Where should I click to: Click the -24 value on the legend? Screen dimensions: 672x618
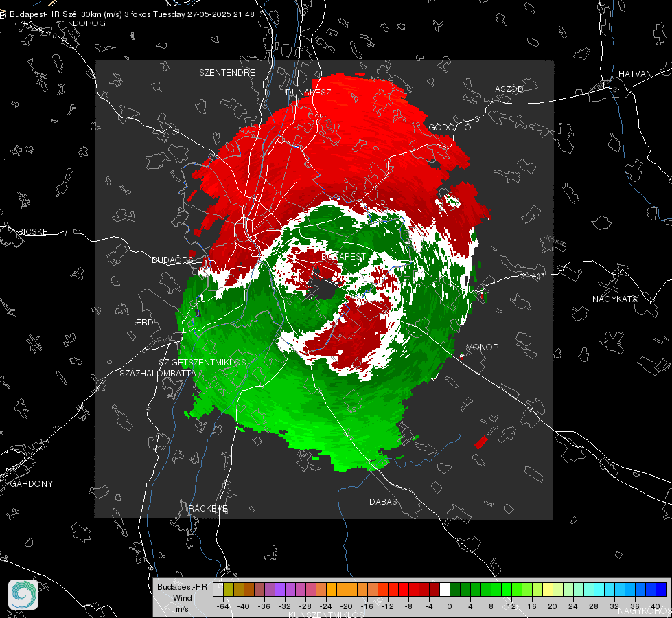[x=326, y=606]
